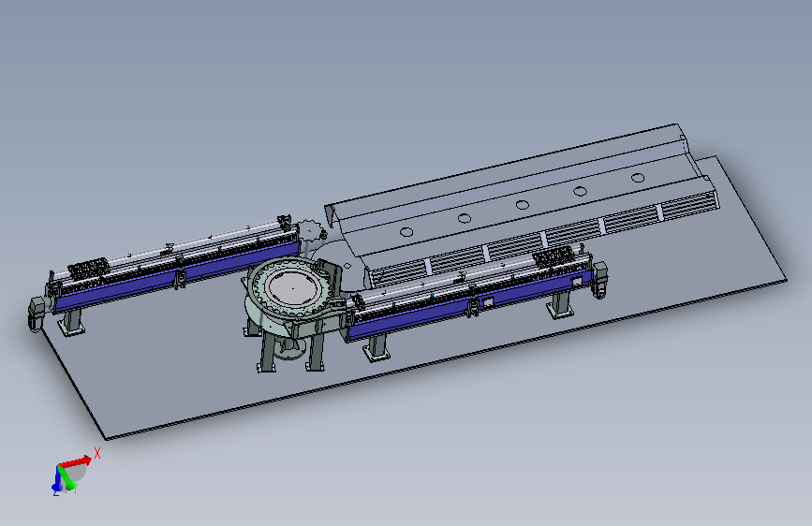This screenshot has width=812, height=526.
Task: Select the gear motor at the right conveyor end
Action: (x=599, y=280)
